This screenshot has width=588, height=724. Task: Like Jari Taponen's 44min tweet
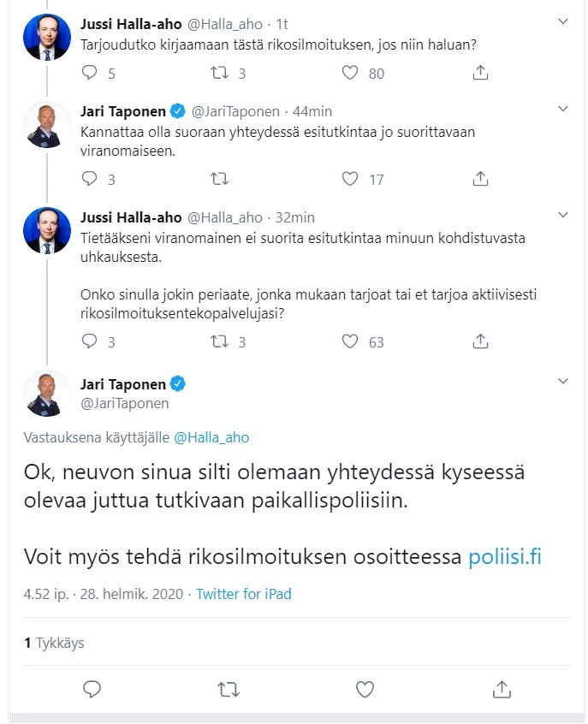pyautogui.click(x=349, y=179)
